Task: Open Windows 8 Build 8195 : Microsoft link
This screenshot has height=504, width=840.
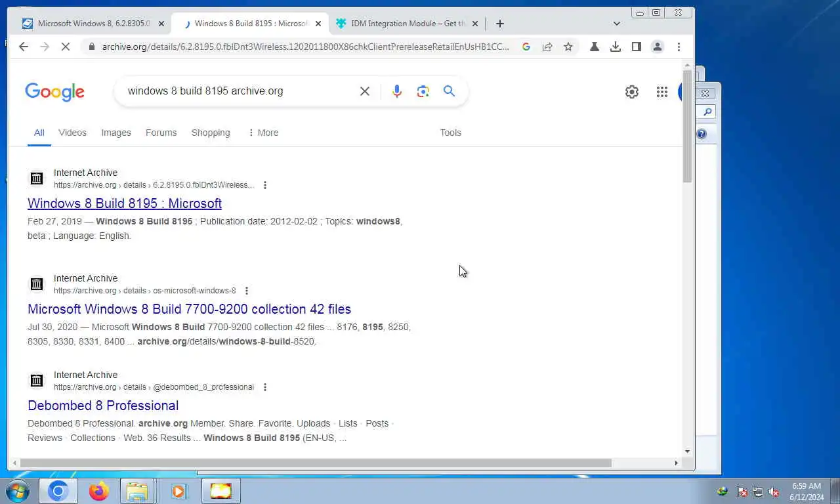Action: 125,203
